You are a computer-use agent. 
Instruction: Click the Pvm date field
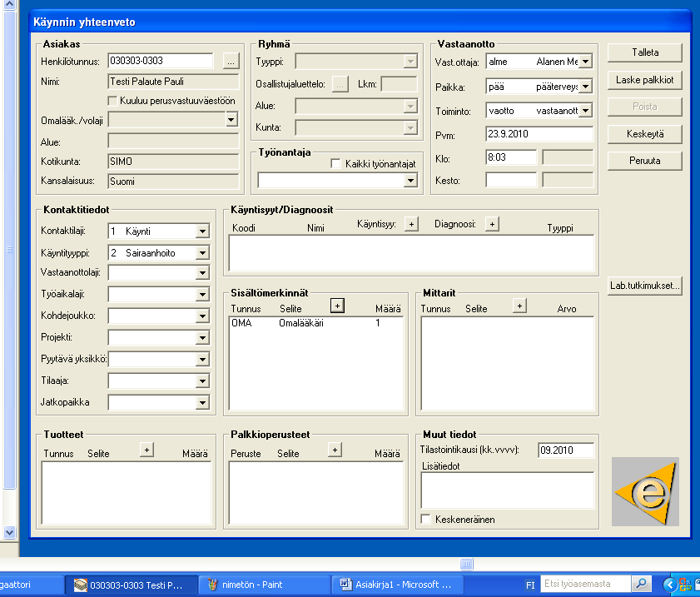539,134
